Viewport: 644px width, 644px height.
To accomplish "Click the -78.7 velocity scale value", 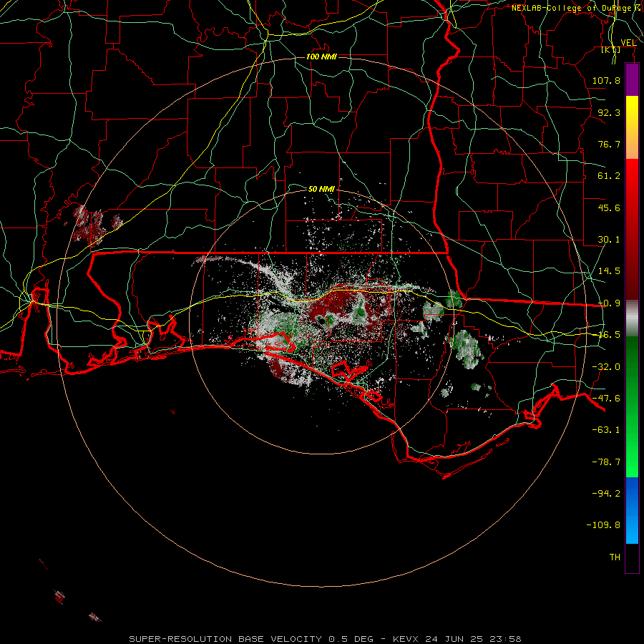I will (x=606, y=462).
